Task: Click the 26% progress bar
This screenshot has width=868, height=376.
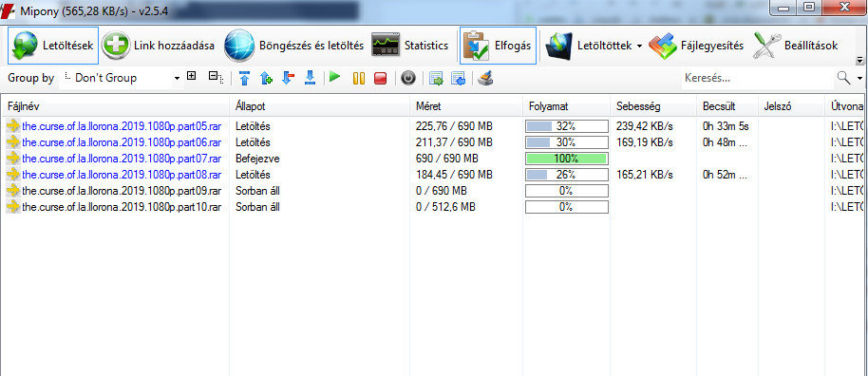Action: click(566, 175)
